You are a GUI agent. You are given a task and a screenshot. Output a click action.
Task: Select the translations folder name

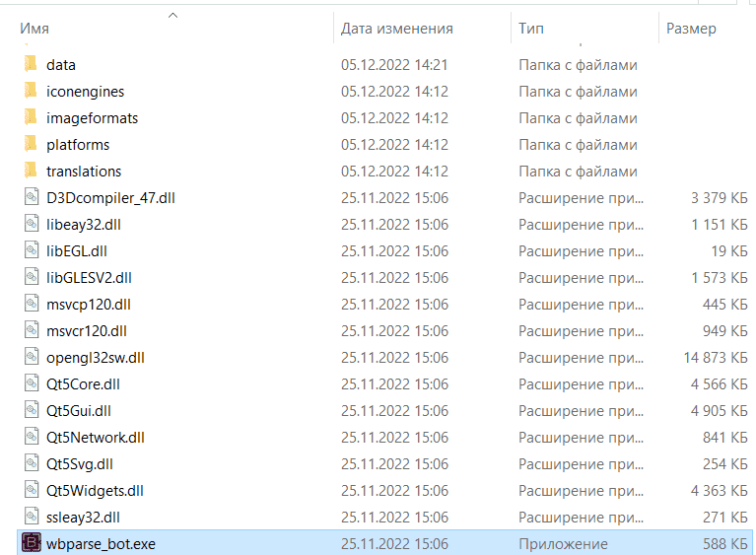84,172
